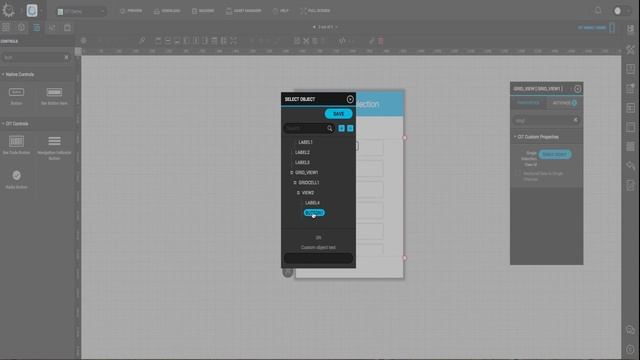Select the Radio Button control

click(16, 180)
